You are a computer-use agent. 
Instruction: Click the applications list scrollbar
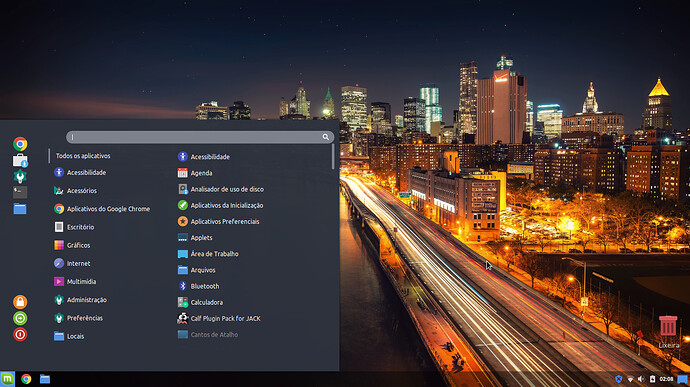click(x=333, y=157)
